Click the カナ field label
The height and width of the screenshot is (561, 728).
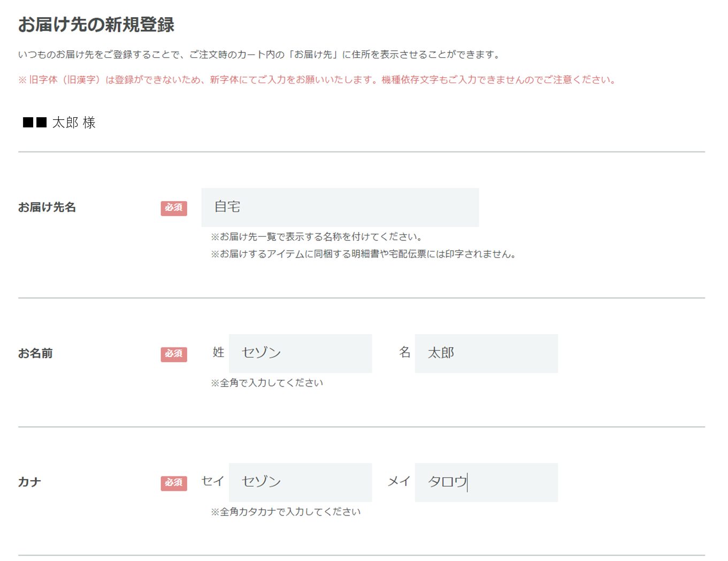click(29, 482)
